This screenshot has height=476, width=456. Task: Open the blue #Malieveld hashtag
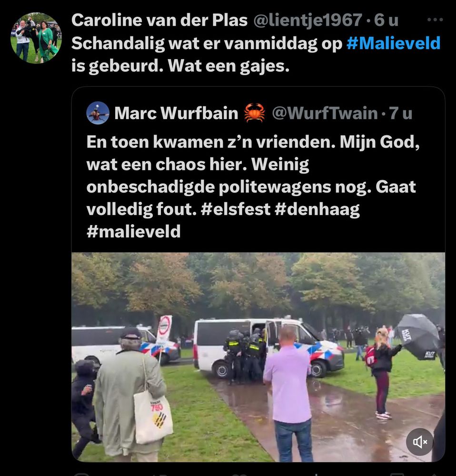click(x=393, y=43)
